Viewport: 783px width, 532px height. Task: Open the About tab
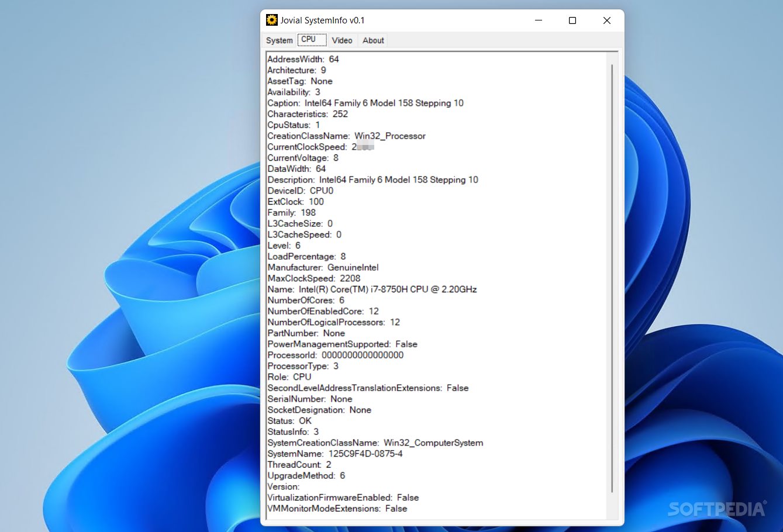pyautogui.click(x=373, y=40)
